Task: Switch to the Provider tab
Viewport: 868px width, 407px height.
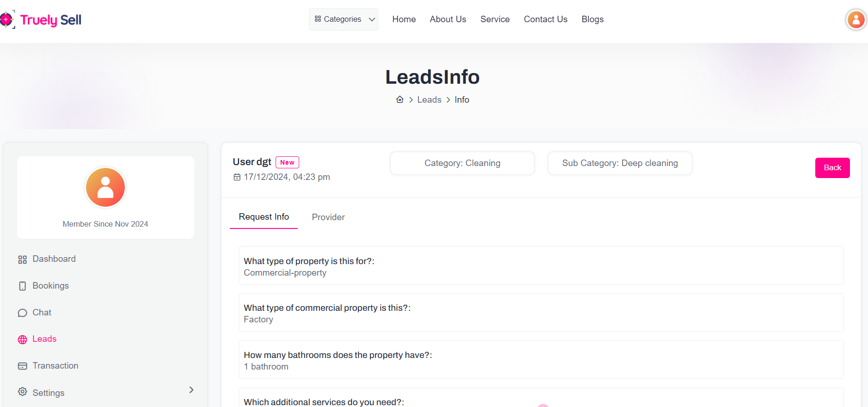Action: click(x=328, y=217)
